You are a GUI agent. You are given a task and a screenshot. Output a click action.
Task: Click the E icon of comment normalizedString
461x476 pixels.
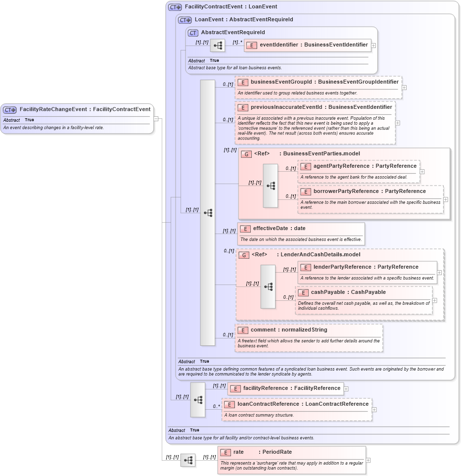tap(243, 330)
